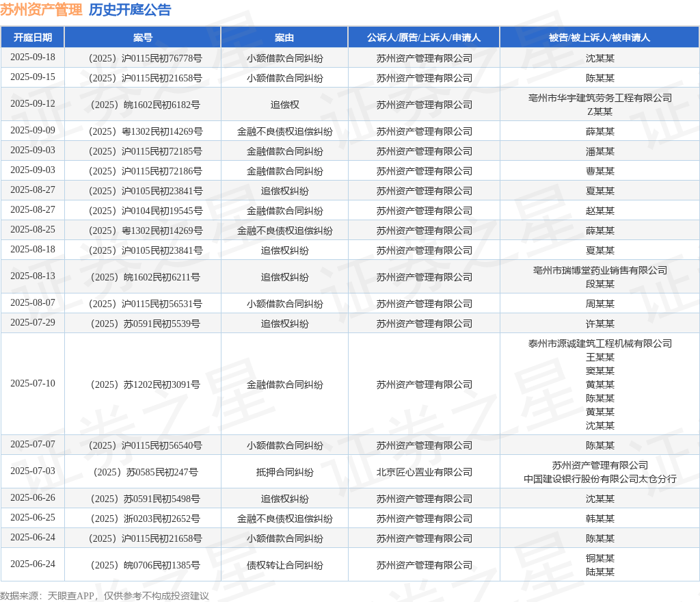
Task: Select the date 2025-07-29
Action: point(33,322)
